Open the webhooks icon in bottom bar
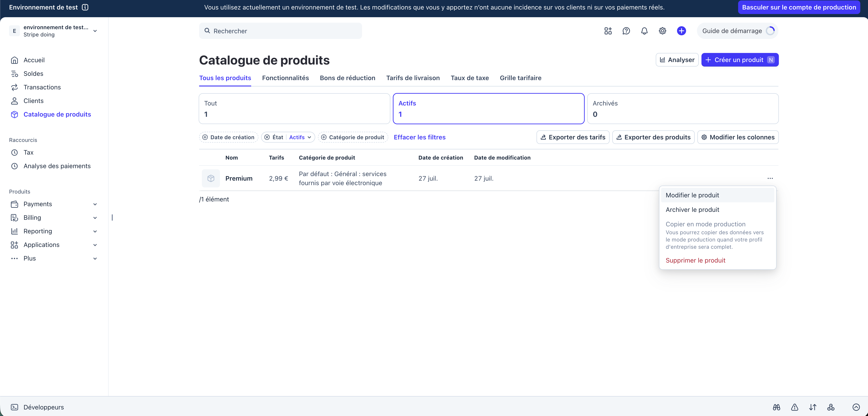Viewport: 868px width, 416px height. 831,407
